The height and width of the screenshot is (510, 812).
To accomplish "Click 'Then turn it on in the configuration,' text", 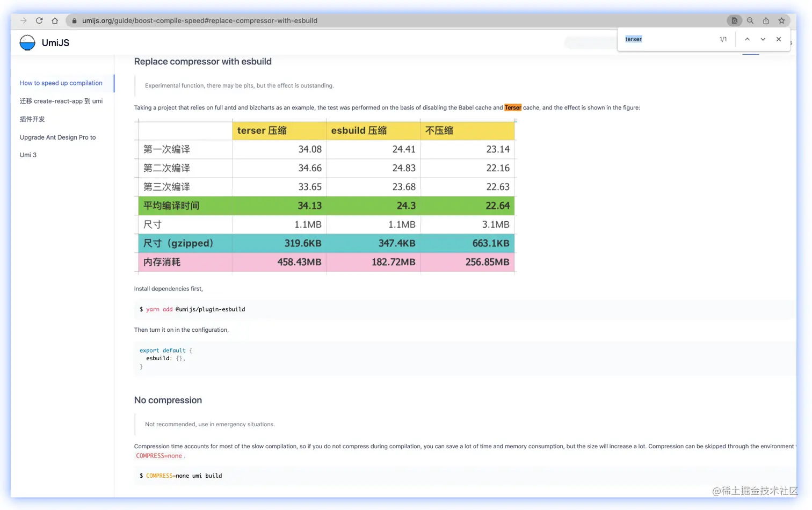I will (x=182, y=330).
